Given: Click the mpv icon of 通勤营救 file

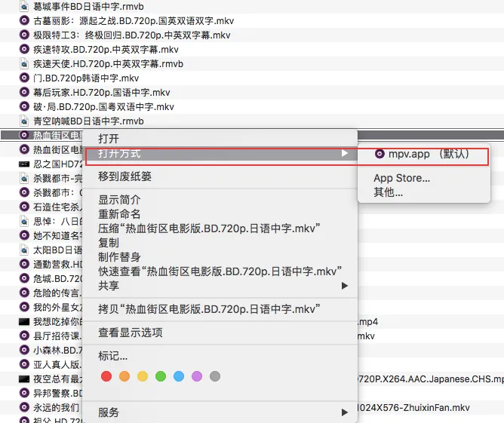Looking at the screenshot, I should pos(24,264).
